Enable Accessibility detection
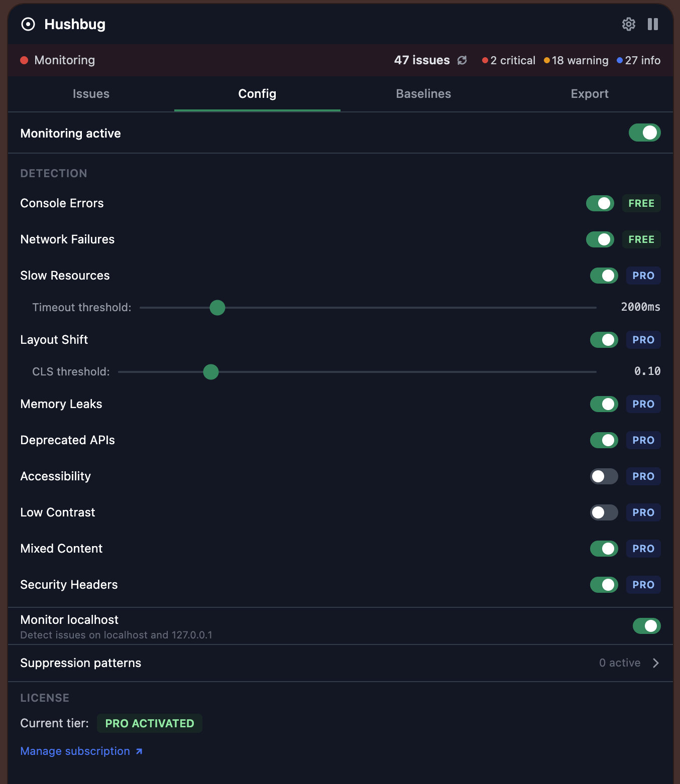The width and height of the screenshot is (680, 784). pos(604,476)
